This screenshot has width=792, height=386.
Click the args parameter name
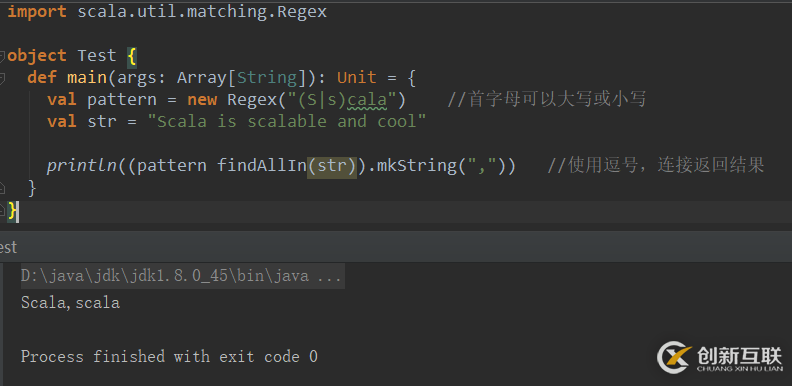click(136, 78)
